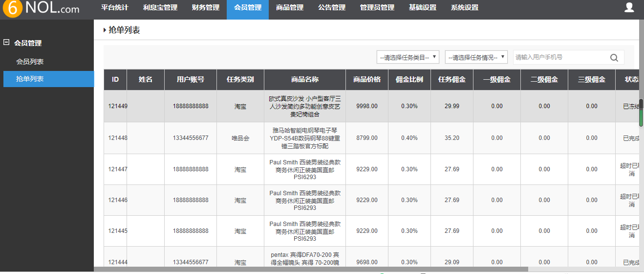The width and height of the screenshot is (644, 274).
Task: Select 会员列表 in the sidebar
Action: (x=30, y=62)
